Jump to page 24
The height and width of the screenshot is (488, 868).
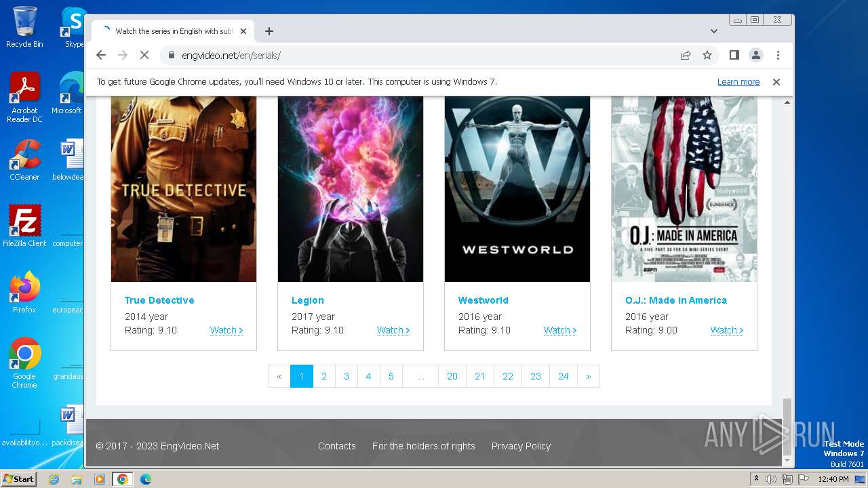point(564,376)
